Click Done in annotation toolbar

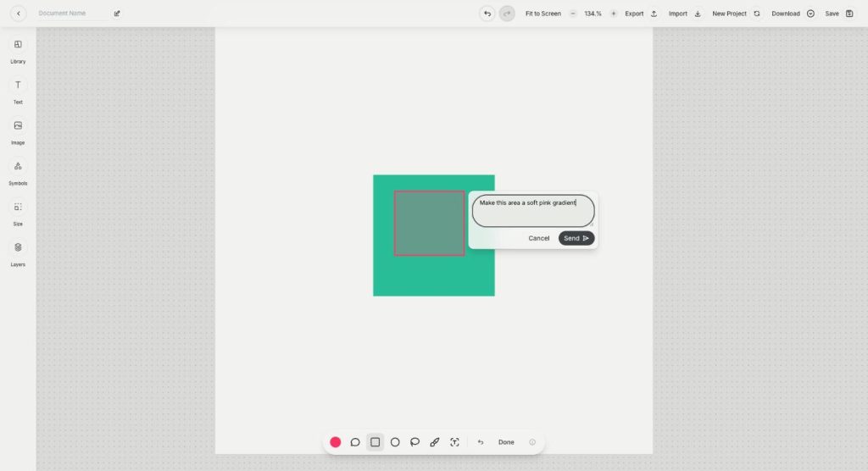506,442
